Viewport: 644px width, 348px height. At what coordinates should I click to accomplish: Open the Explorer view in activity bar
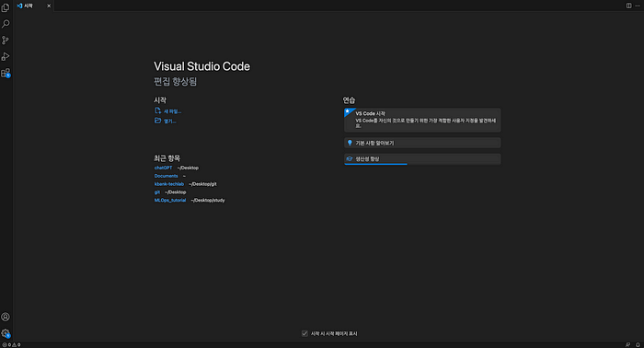[6, 7]
